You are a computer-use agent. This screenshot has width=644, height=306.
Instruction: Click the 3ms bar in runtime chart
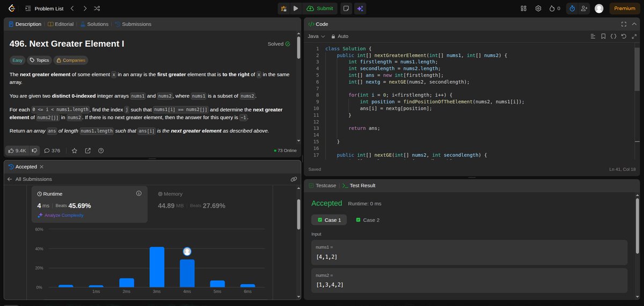[x=157, y=267]
